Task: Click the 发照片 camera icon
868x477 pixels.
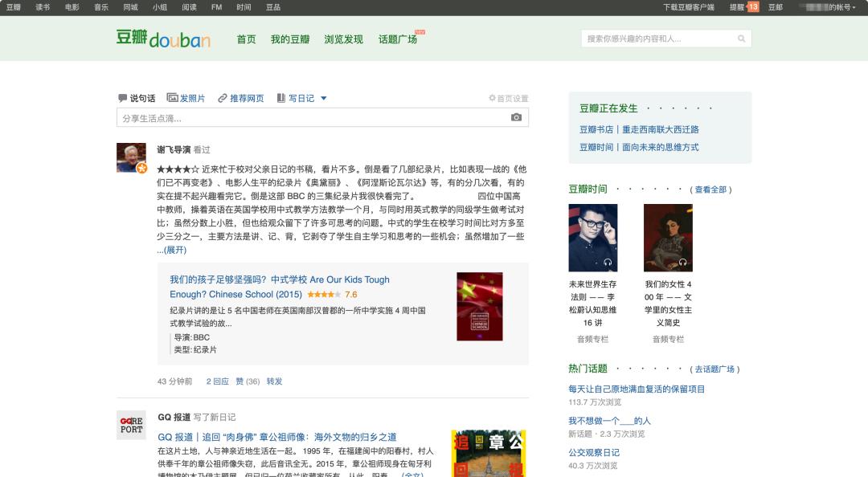Action: (173, 97)
